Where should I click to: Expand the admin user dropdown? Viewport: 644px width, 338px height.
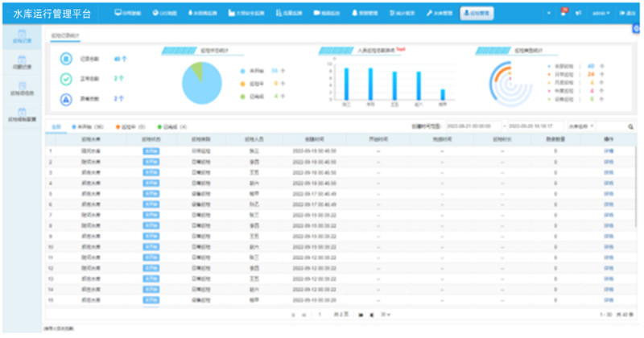pos(601,14)
